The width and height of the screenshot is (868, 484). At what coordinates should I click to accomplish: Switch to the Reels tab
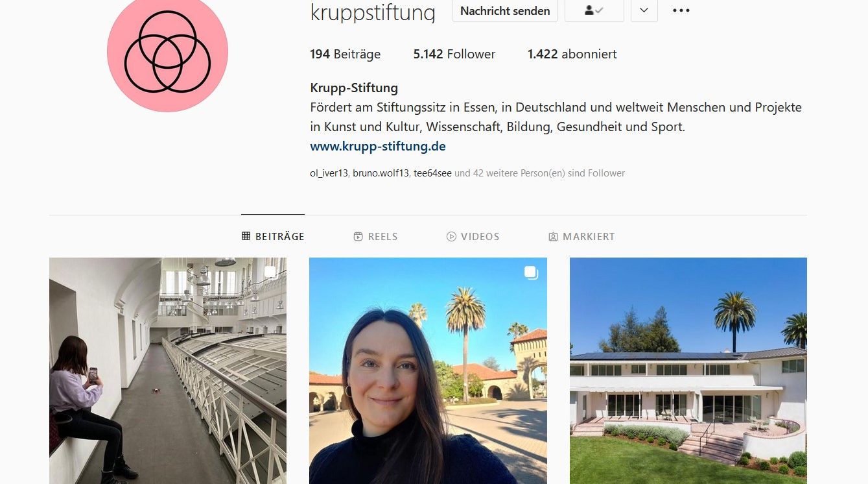pos(375,237)
